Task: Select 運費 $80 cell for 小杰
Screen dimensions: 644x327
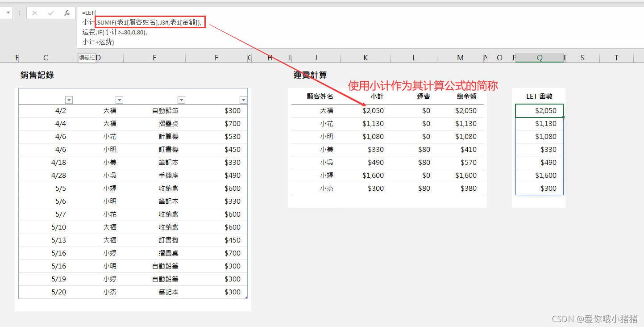Action: 414,189
